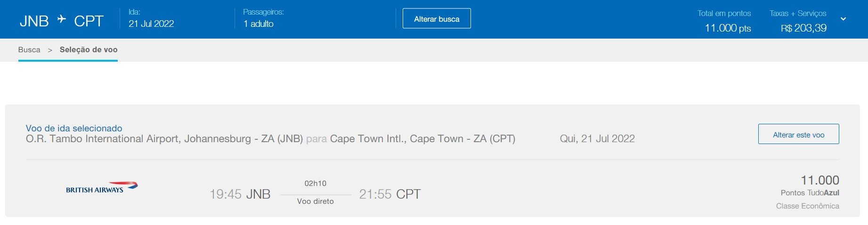Click the Alterar este voo button
This screenshot has width=868, height=225.
798,134
